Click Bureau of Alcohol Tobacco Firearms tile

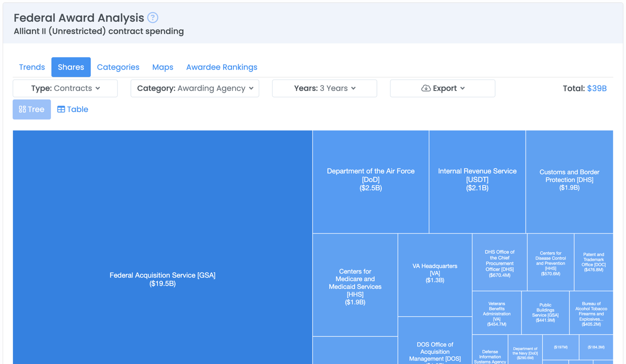(591, 313)
